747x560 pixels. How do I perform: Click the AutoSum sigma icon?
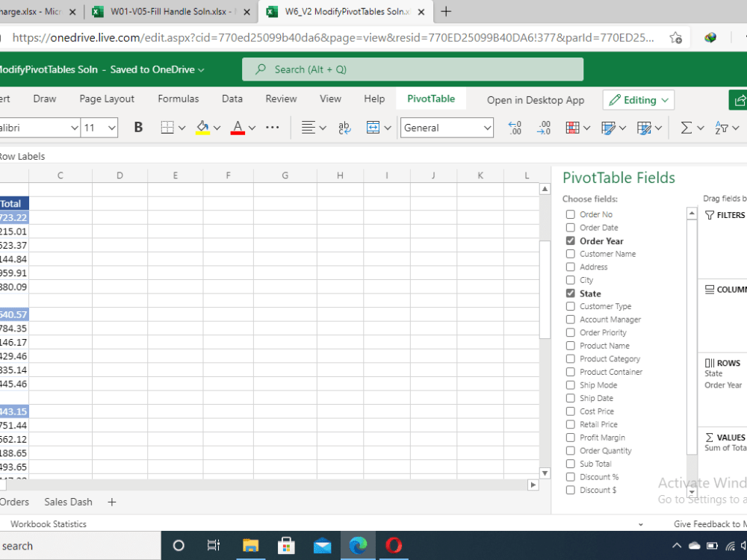click(x=686, y=127)
